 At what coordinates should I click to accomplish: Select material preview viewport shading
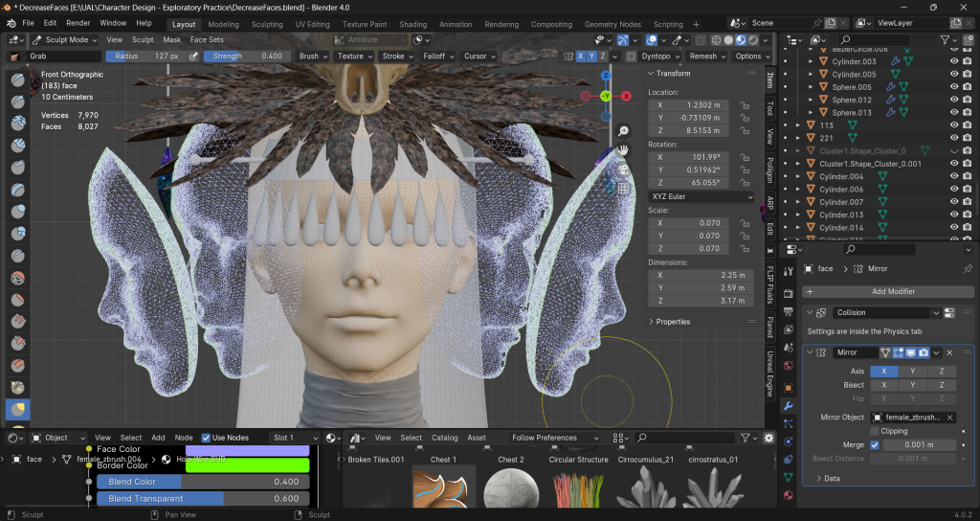click(x=742, y=40)
